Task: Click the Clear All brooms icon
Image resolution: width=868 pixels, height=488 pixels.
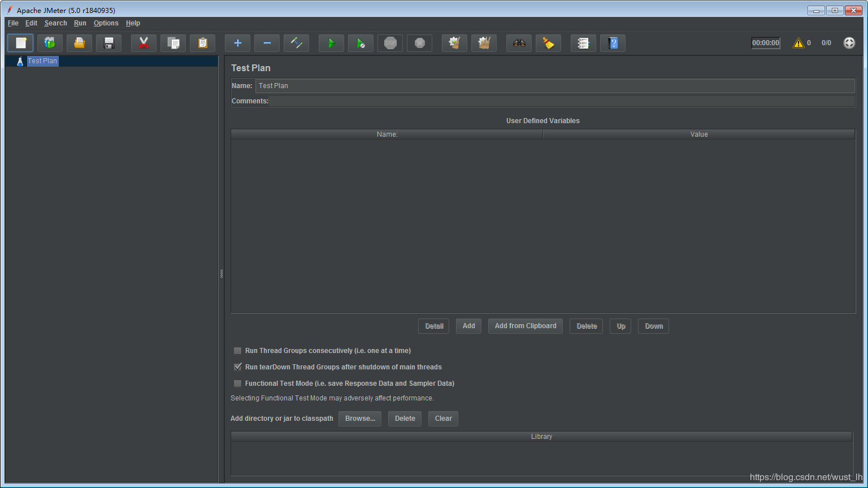Action: tap(484, 43)
